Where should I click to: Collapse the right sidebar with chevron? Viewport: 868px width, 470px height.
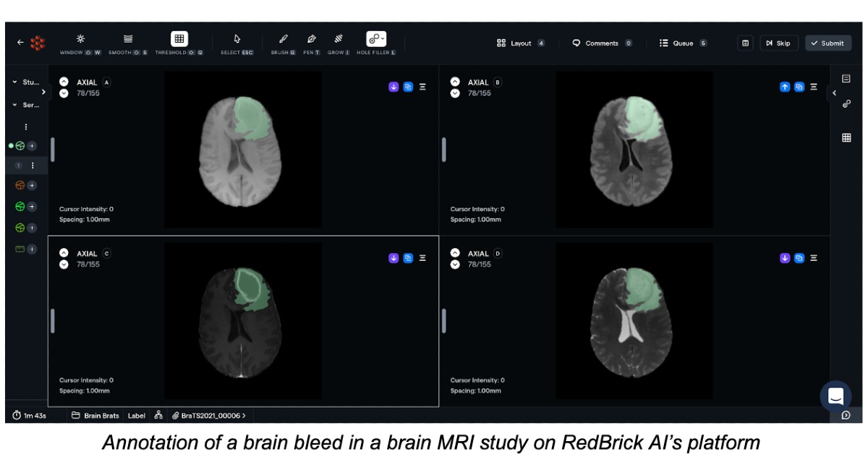click(x=834, y=93)
